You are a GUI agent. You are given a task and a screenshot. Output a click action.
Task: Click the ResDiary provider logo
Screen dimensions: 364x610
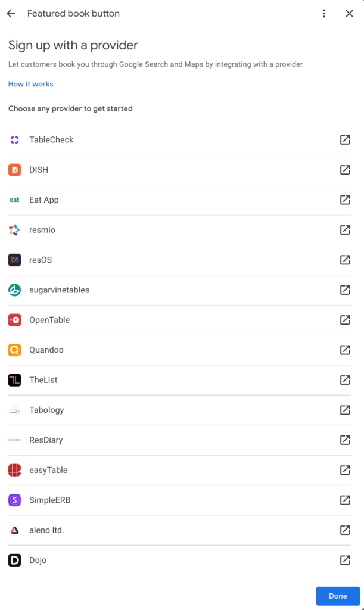click(14, 440)
